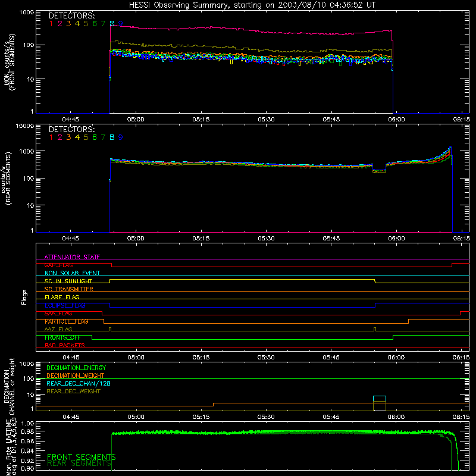The image size is (476, 476).
Task: Click green detector 6 in the front segments legend
Action: coord(95,23)
